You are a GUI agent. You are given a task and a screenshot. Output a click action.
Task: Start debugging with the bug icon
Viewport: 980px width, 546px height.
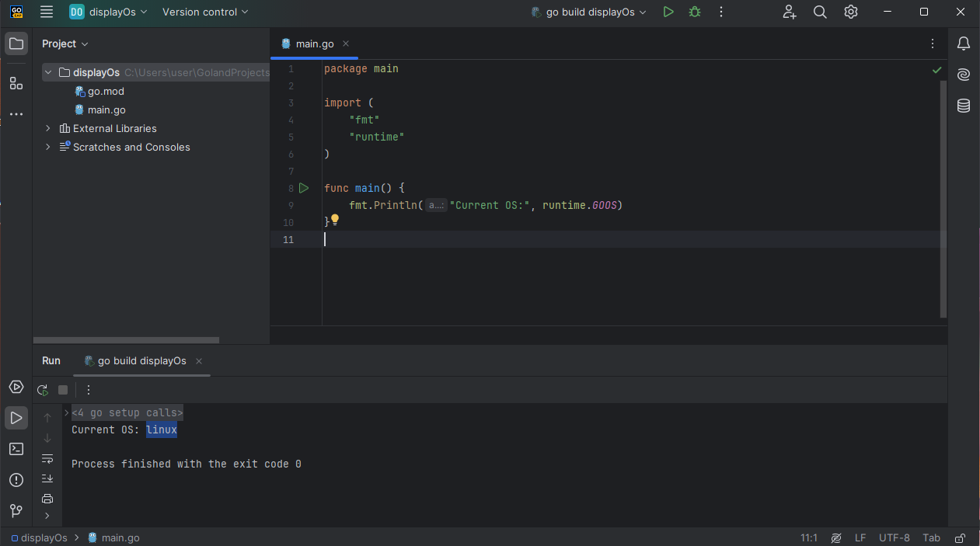tap(694, 12)
